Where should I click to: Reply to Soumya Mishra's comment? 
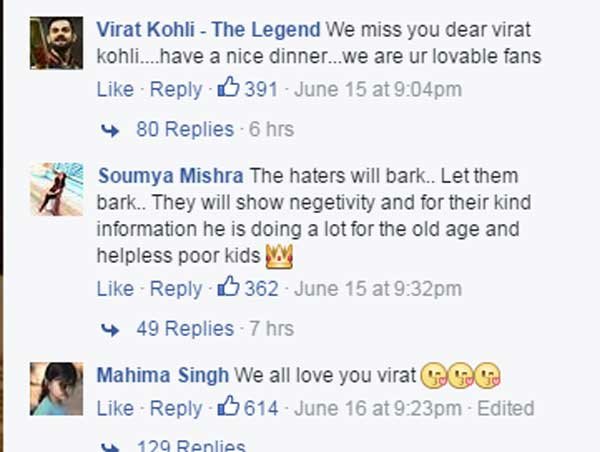(176, 289)
